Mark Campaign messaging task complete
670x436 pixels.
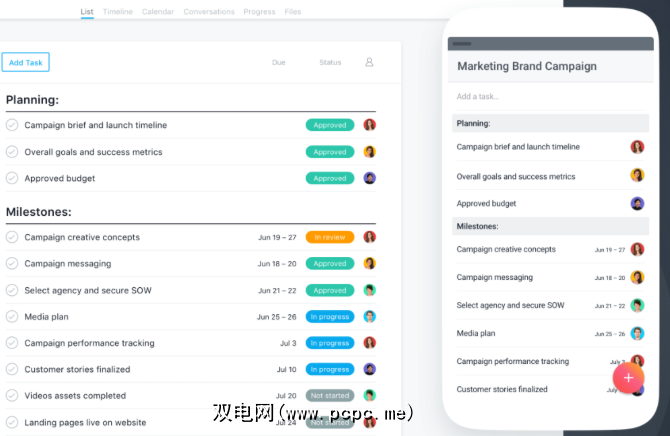coord(12,263)
